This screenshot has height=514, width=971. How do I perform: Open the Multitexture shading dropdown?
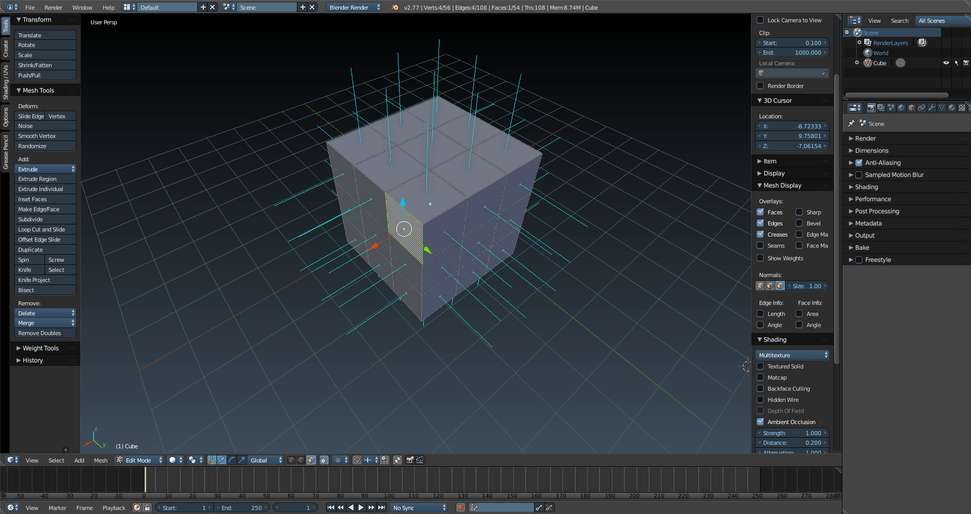[x=792, y=355]
